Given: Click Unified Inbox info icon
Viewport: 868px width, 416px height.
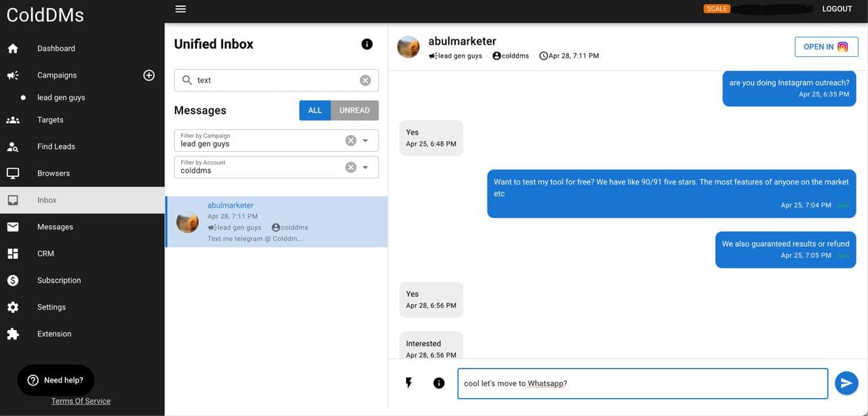Looking at the screenshot, I should coord(367,44).
